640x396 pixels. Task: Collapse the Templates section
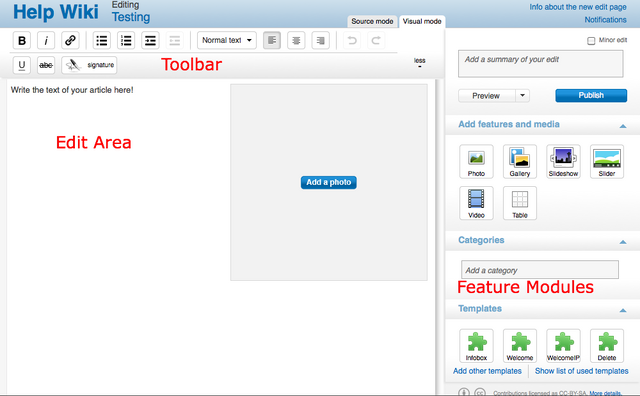tap(623, 310)
